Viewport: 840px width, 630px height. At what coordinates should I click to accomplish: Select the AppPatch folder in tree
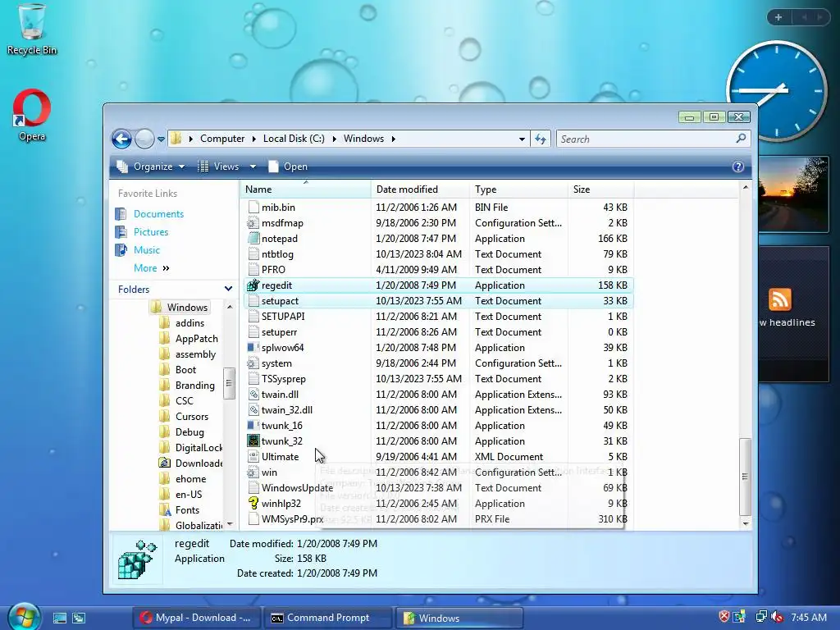click(x=197, y=339)
